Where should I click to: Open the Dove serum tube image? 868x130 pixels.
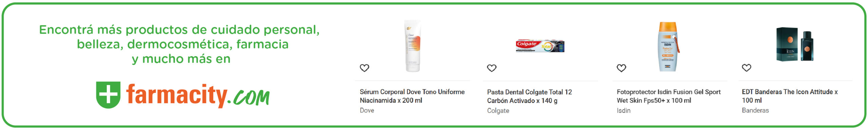click(413, 46)
